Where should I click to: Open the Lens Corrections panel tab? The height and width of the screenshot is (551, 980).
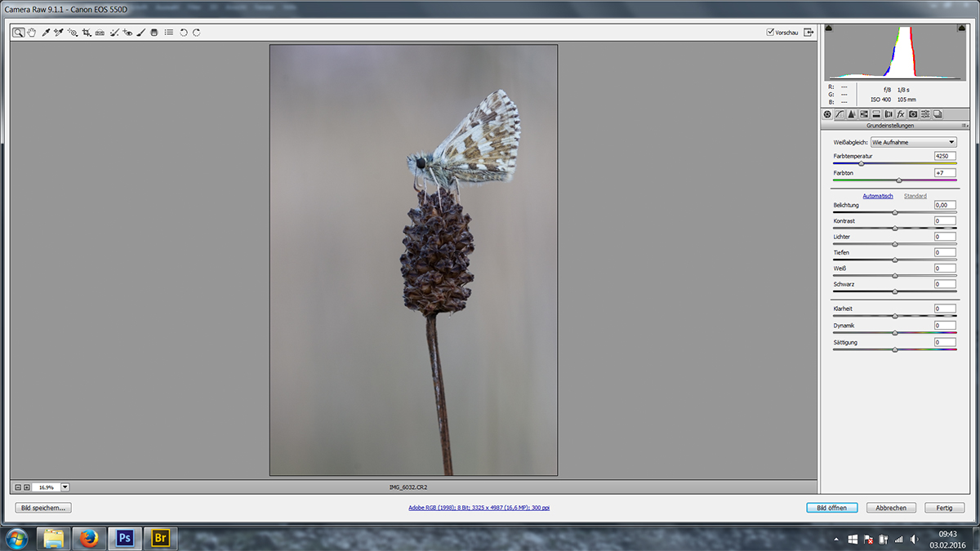889,114
